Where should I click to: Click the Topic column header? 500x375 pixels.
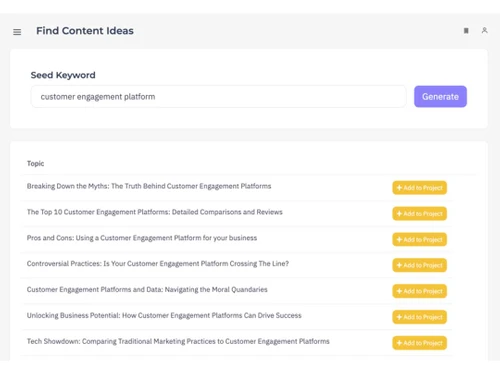(35, 163)
